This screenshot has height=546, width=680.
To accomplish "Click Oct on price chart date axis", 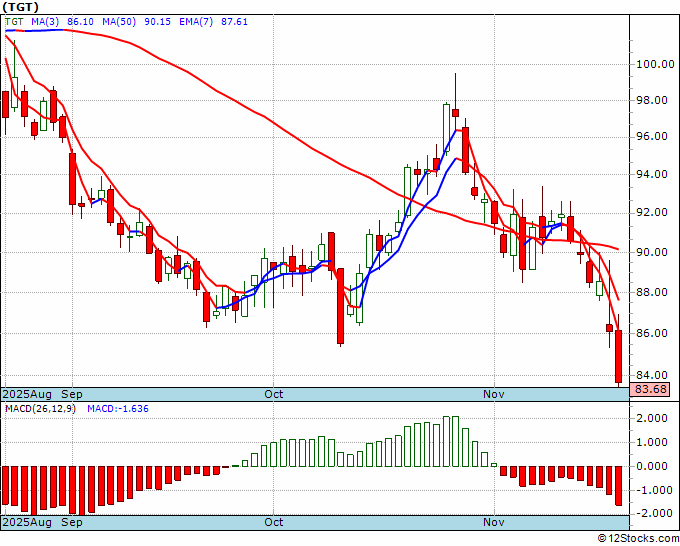I will 274,394.
